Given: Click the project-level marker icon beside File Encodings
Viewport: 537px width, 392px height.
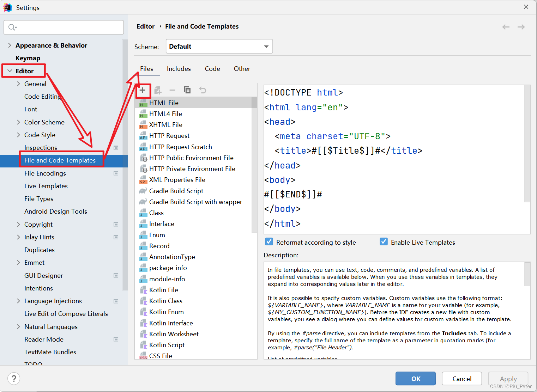Looking at the screenshot, I should (x=116, y=173).
